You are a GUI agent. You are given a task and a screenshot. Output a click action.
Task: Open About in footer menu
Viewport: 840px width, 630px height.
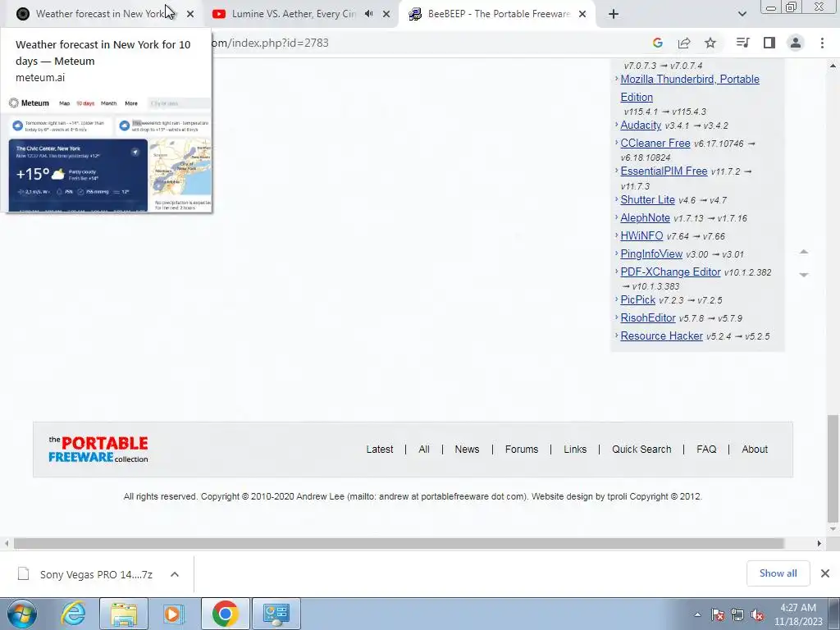(755, 450)
